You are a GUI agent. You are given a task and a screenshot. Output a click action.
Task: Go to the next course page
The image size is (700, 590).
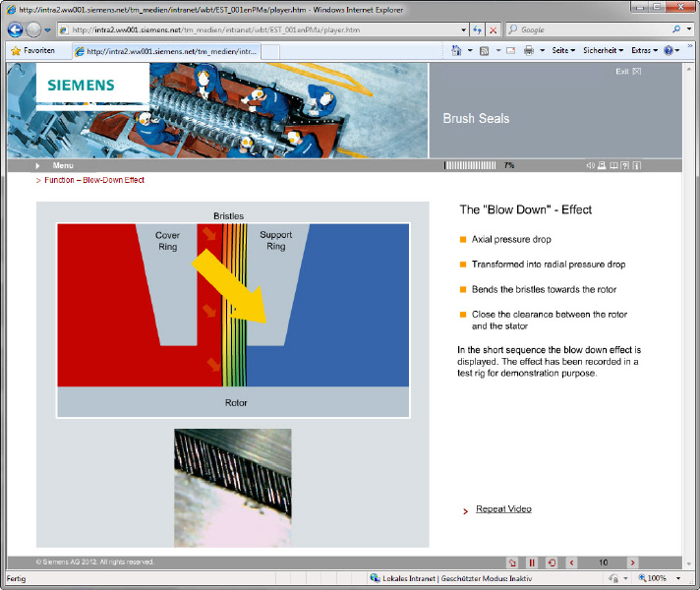point(633,562)
